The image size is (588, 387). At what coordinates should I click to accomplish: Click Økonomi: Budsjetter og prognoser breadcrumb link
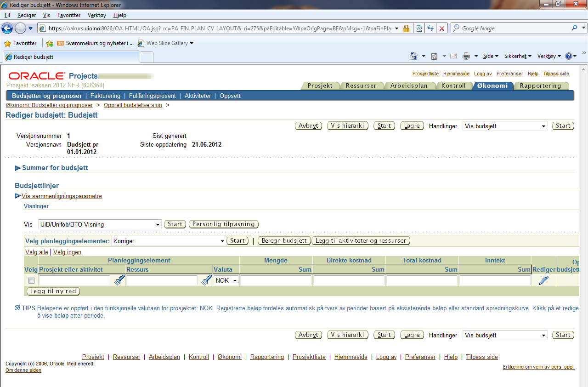pyautogui.click(x=49, y=105)
